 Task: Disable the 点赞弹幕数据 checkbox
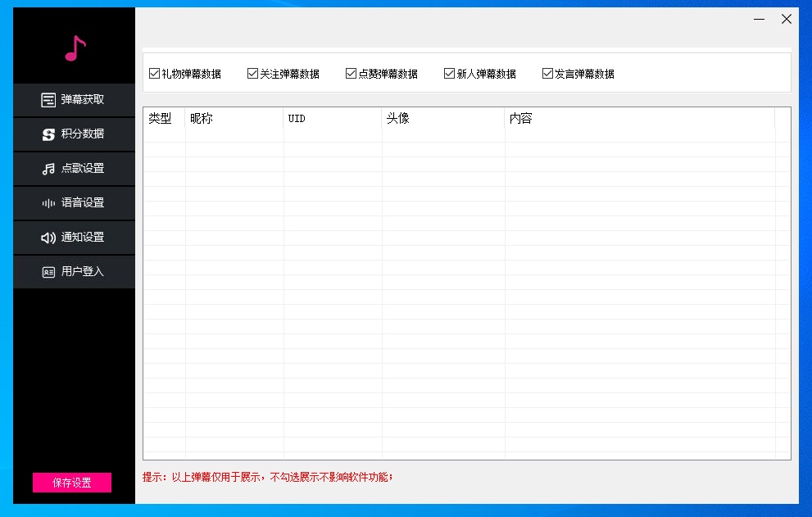pyautogui.click(x=351, y=74)
